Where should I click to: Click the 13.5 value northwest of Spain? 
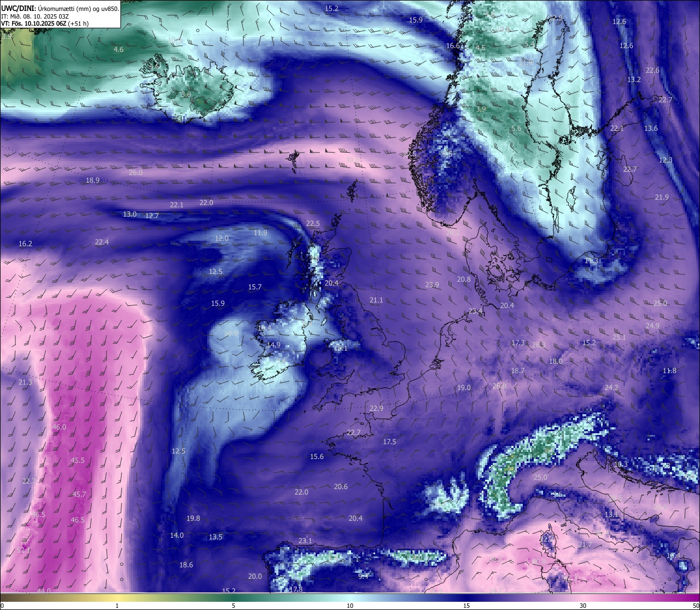[x=216, y=537]
